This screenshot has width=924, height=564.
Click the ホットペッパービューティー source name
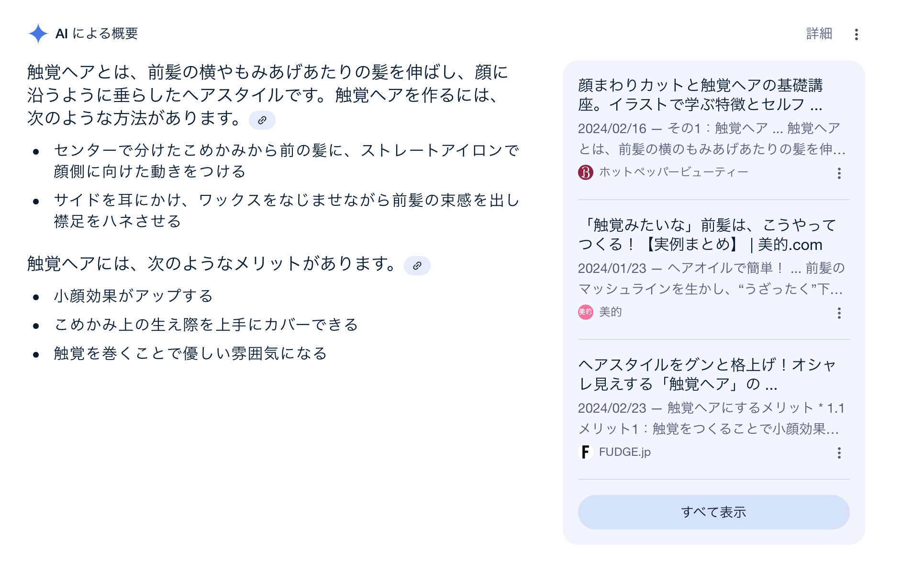[673, 172]
